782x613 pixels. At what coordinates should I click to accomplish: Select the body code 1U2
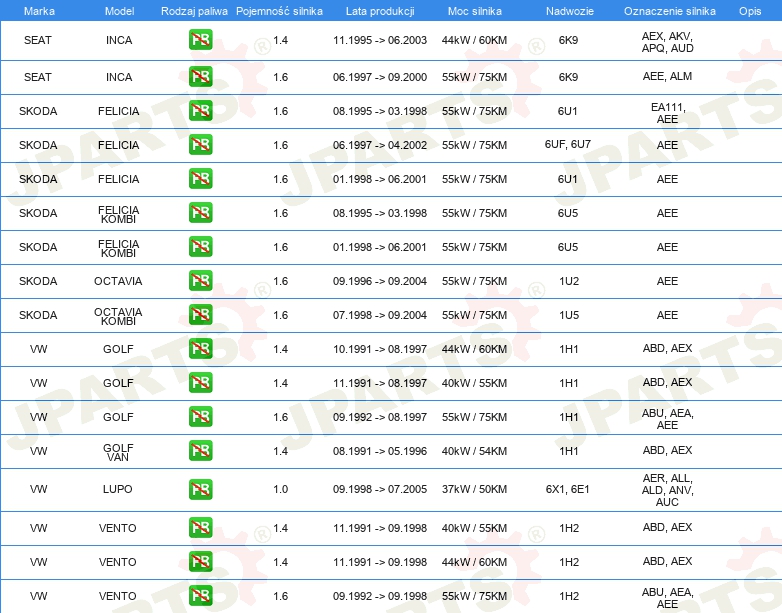pos(569,281)
